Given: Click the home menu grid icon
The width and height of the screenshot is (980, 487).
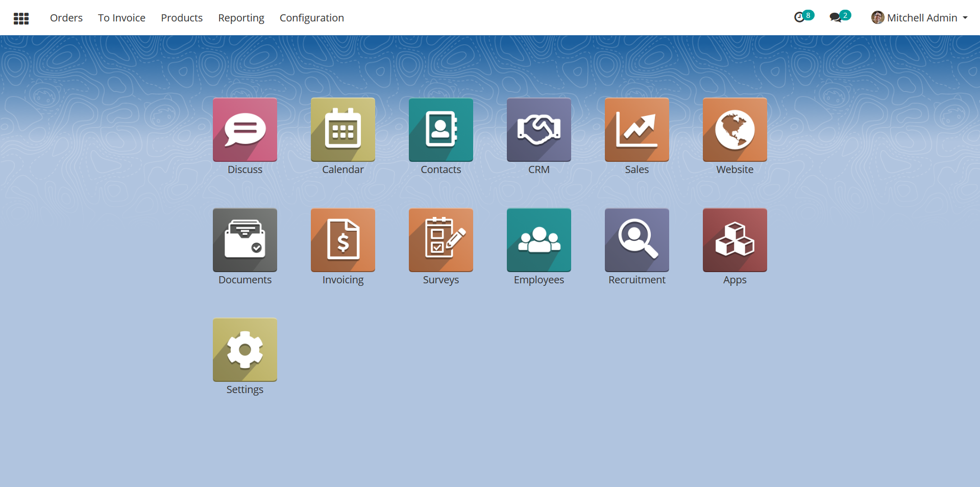Looking at the screenshot, I should click(21, 18).
